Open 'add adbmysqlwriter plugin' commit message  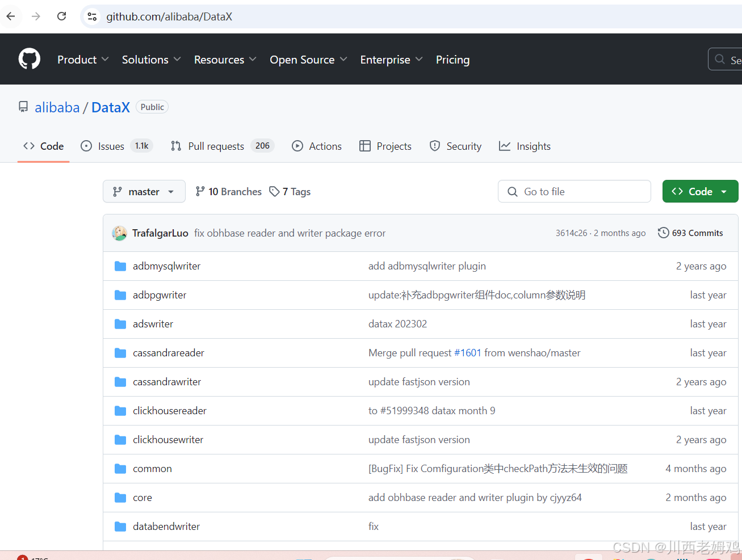[427, 266]
